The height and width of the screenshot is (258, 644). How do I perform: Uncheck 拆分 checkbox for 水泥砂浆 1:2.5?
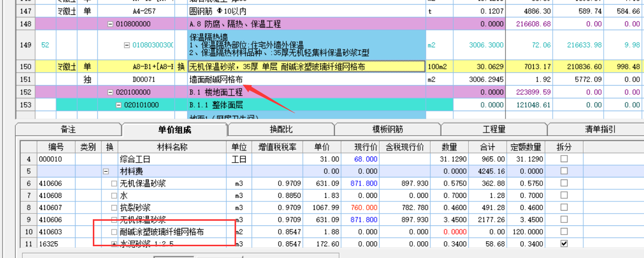[563, 244]
